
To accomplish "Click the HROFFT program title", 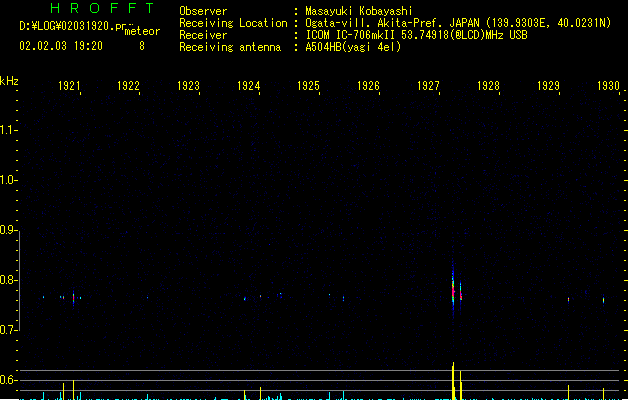I will 102,8.
